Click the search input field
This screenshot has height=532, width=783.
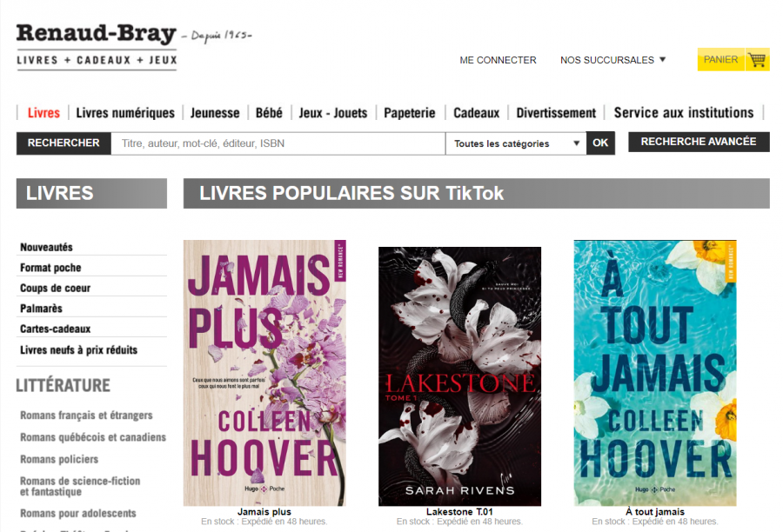[x=278, y=143]
